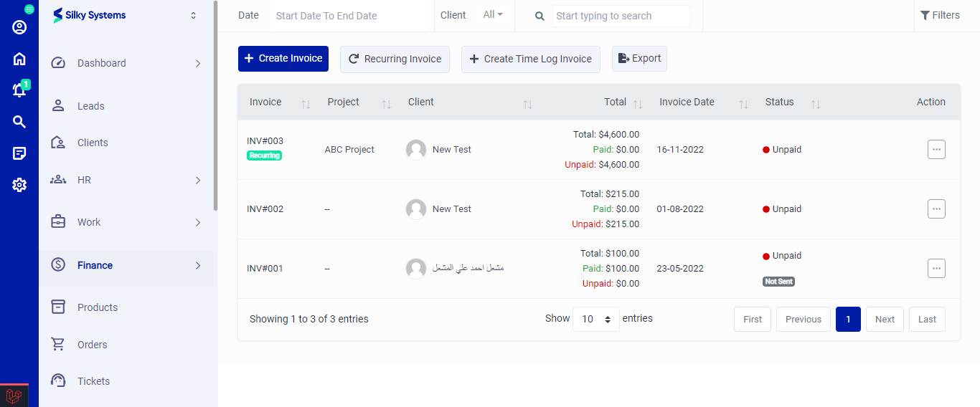980x407 pixels.
Task: Open action menu for INV#003
Action: click(936, 149)
